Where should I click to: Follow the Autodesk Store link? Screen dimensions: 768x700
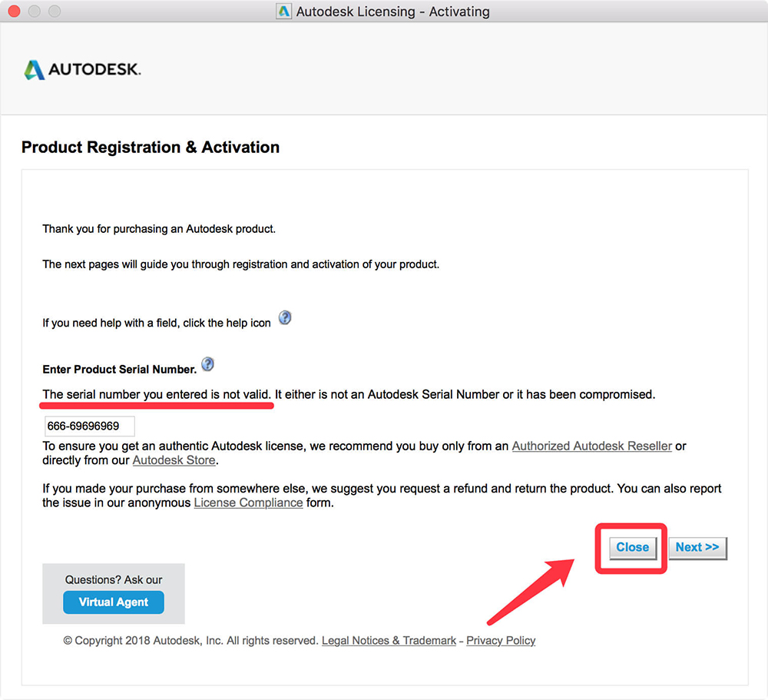(174, 460)
